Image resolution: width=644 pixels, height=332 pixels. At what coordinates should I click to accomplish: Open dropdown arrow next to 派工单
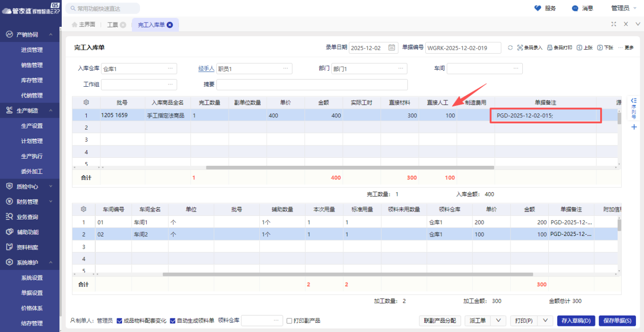click(x=498, y=320)
